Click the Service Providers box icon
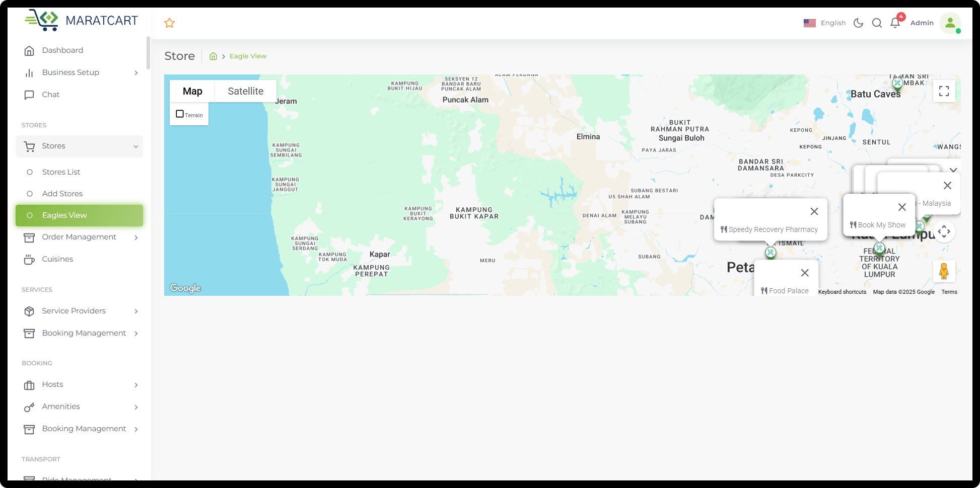 [x=29, y=311]
